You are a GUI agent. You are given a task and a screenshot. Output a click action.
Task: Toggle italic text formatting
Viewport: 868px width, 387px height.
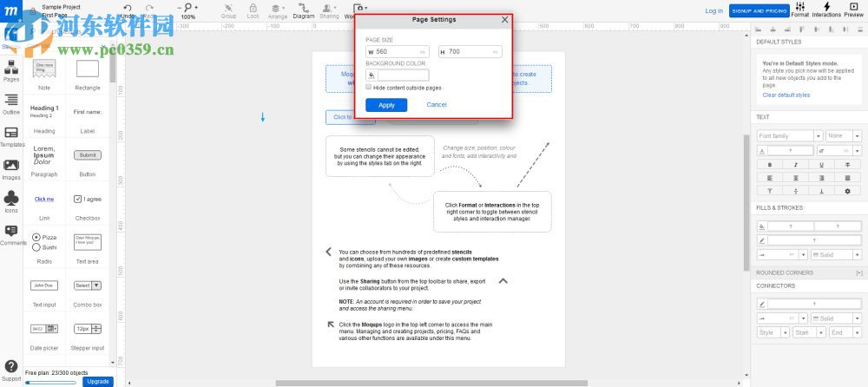coord(795,165)
